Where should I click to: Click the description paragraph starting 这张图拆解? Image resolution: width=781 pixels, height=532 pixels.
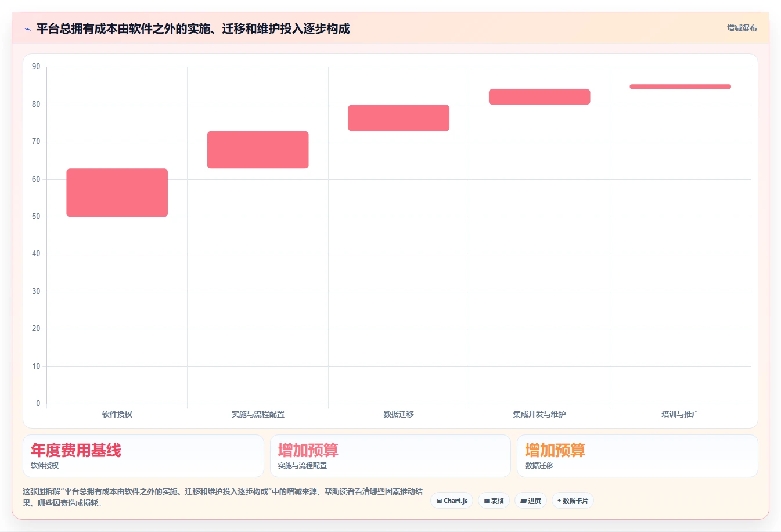pos(223,497)
